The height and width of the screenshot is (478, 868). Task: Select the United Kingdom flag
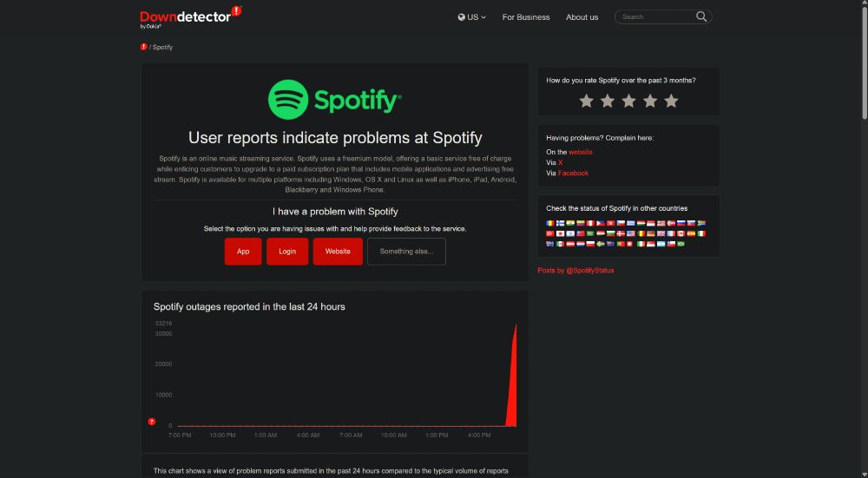pyautogui.click(x=661, y=233)
